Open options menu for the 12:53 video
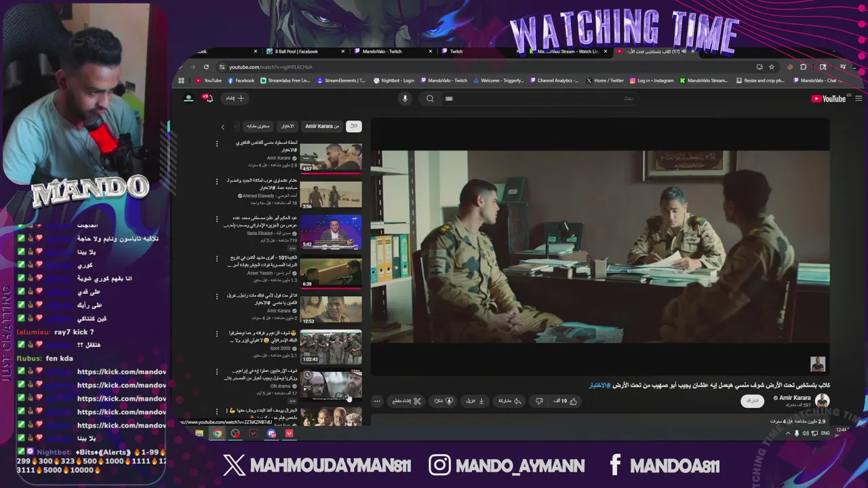This screenshot has width=868, height=488. coord(217,296)
